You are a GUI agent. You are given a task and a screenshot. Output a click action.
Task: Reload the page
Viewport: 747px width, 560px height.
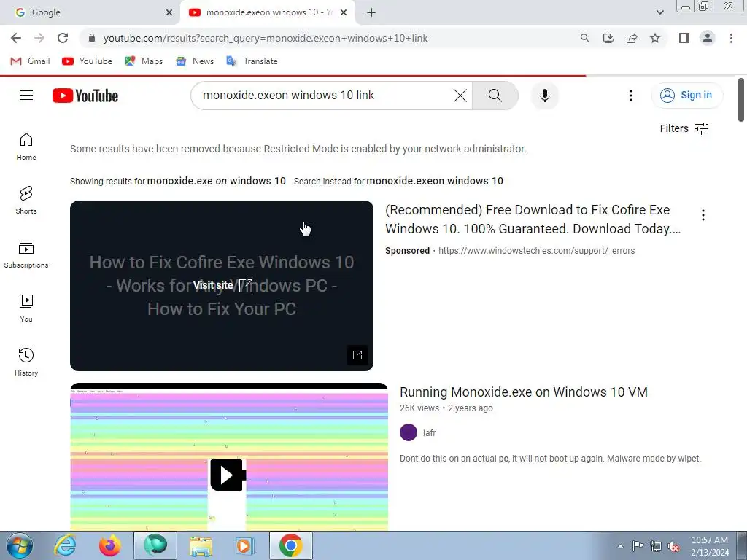click(63, 38)
